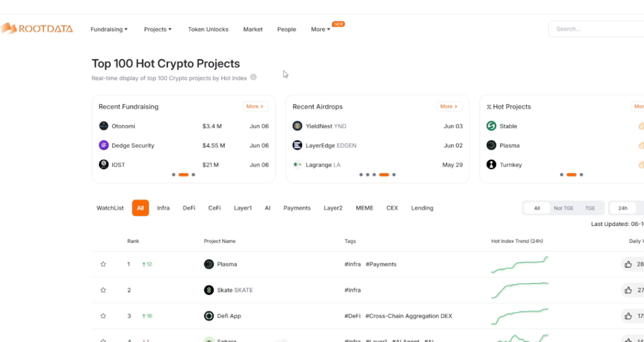
Task: Star the Skate row as a favorite
Action: point(103,290)
